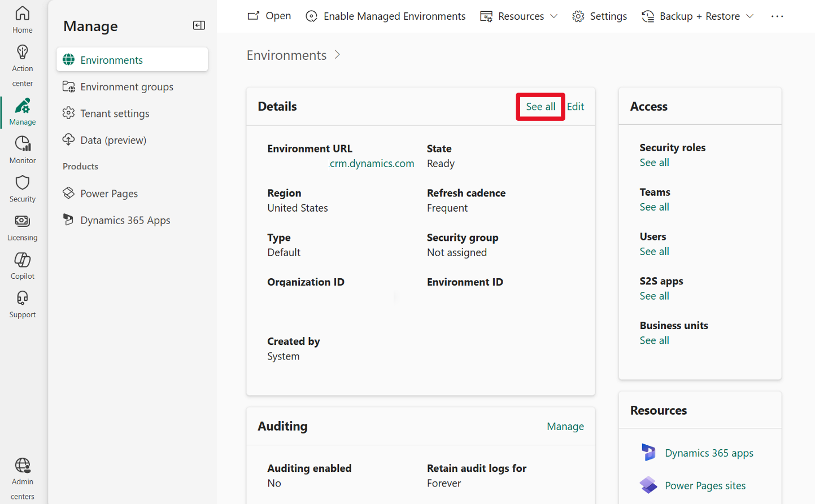Open the Licensing section
The image size is (815, 504).
point(22,225)
